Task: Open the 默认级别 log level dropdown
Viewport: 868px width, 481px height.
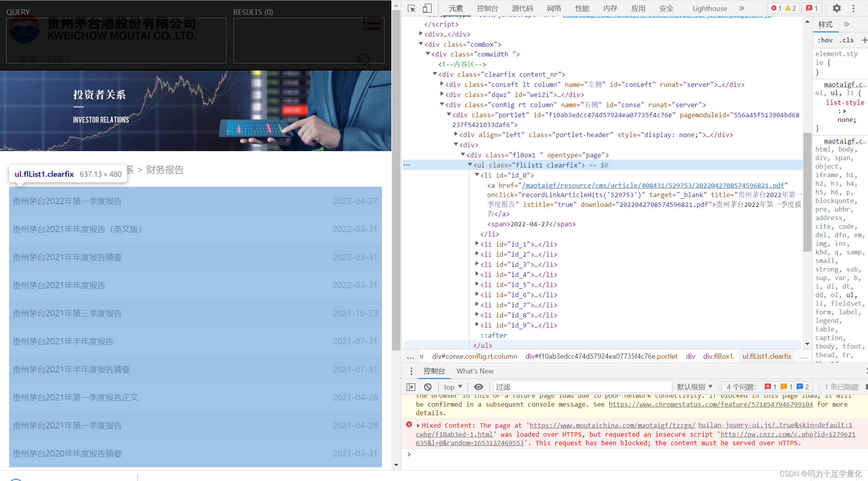Action: click(x=695, y=387)
